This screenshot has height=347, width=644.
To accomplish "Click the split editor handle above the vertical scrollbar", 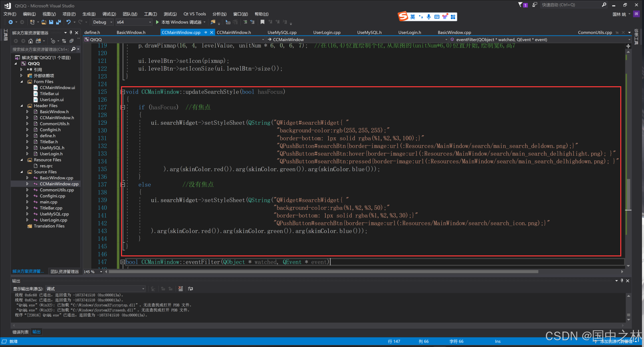I will [x=628, y=46].
